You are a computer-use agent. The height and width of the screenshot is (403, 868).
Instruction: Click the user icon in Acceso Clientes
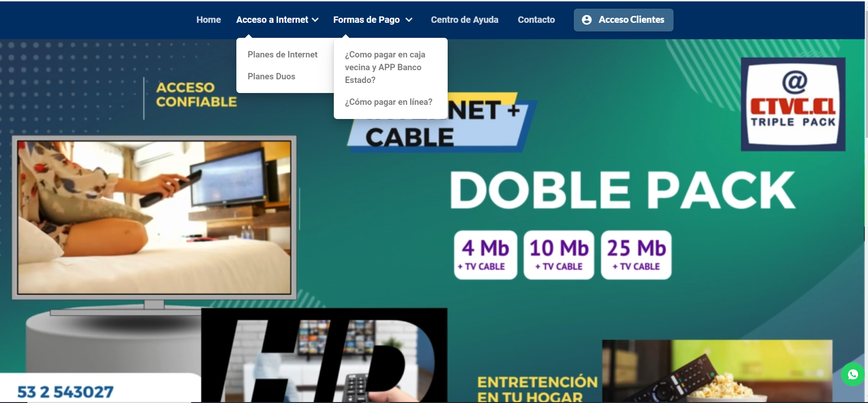click(x=587, y=20)
